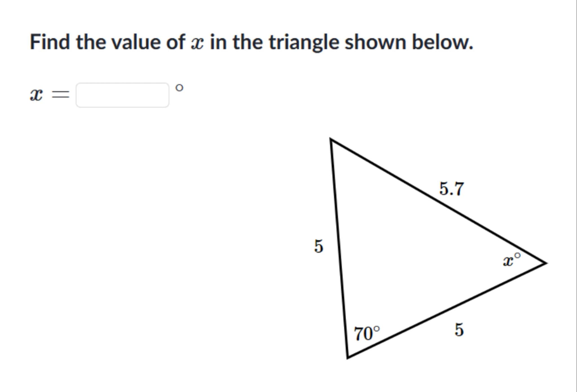Click the degree symbol after the input box
This screenshot has width=577, height=392.
coord(179,88)
